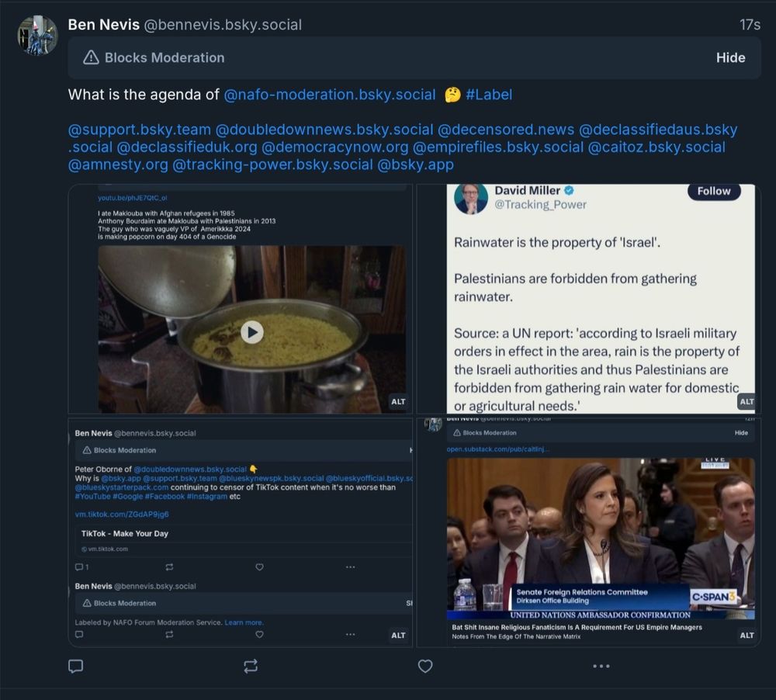Hide the Blocks Moderation label
This screenshot has width=776, height=700.
pyautogui.click(x=730, y=57)
